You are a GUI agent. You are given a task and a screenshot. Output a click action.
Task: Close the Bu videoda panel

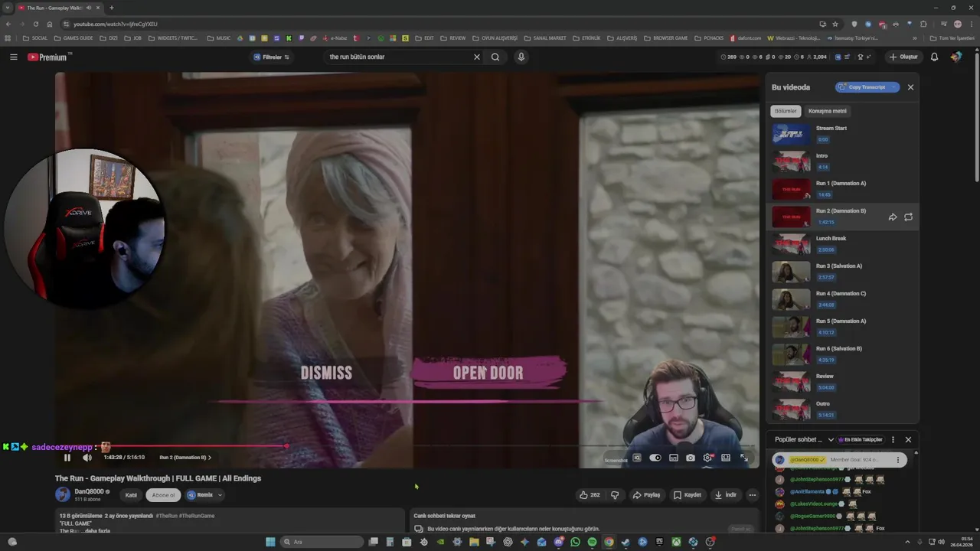click(910, 87)
